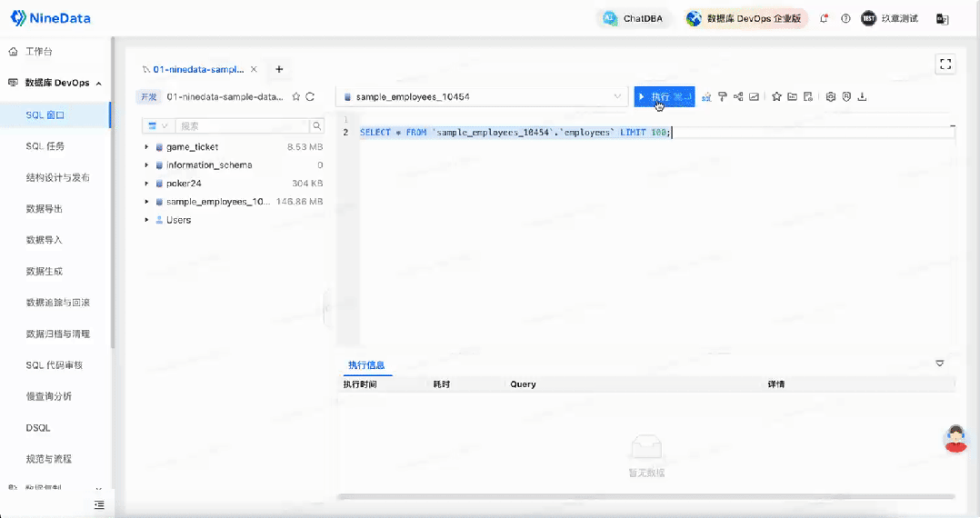Expand sample_employees_10... database node
This screenshot has height=518, width=980.
click(x=146, y=201)
